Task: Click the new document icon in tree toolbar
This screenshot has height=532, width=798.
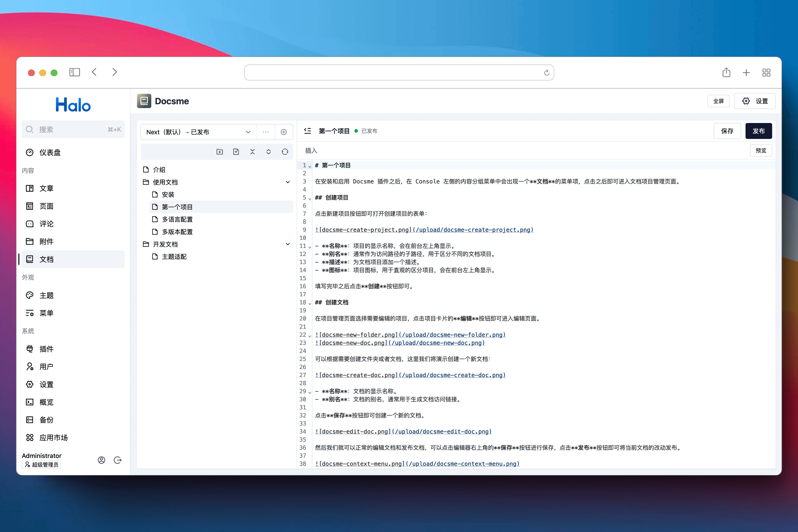Action: coord(236,152)
